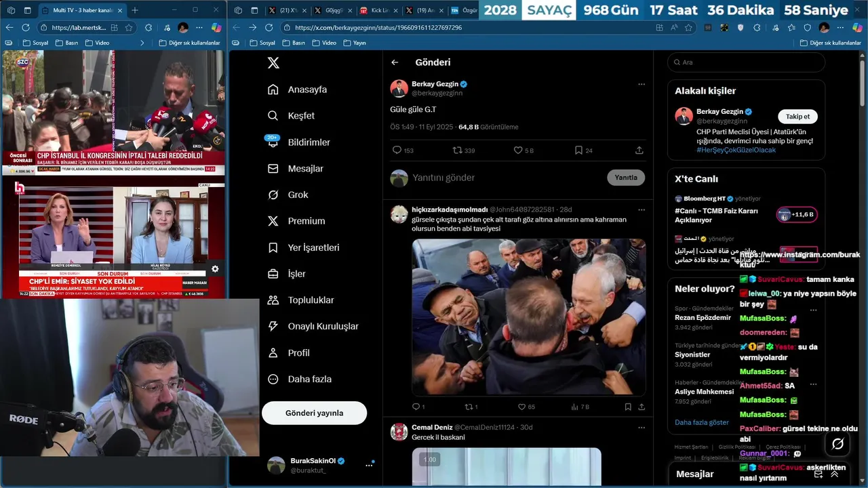Switch to the (21) X tab

(287, 10)
